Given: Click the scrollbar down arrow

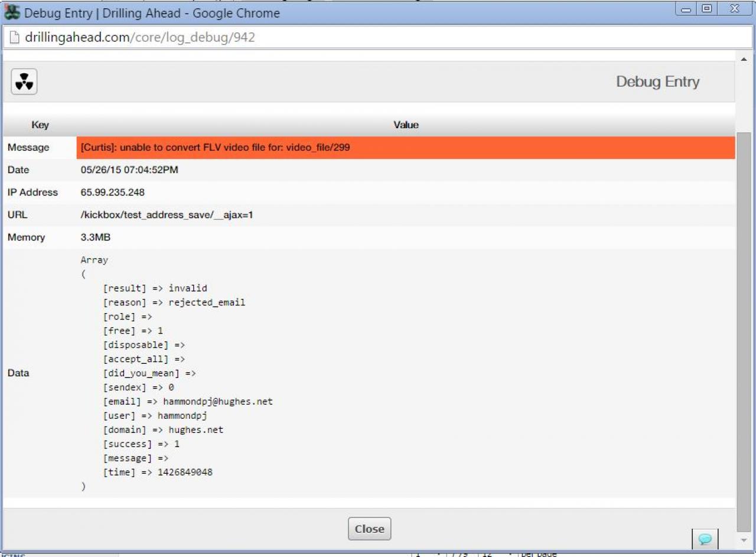Looking at the screenshot, I should point(744,540).
